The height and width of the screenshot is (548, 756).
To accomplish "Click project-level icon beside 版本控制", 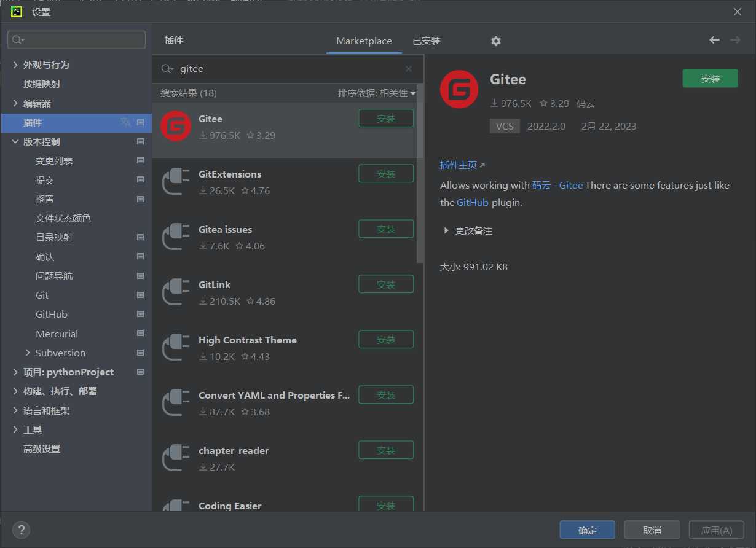I will pyautogui.click(x=140, y=141).
